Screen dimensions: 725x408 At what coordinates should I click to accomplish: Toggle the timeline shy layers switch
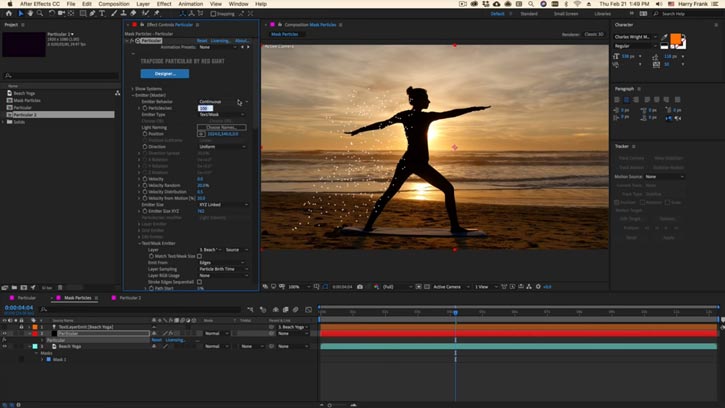click(x=276, y=309)
